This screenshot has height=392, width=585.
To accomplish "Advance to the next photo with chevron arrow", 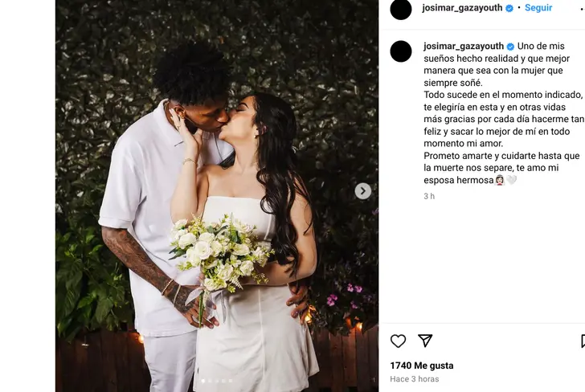I will [362, 191].
